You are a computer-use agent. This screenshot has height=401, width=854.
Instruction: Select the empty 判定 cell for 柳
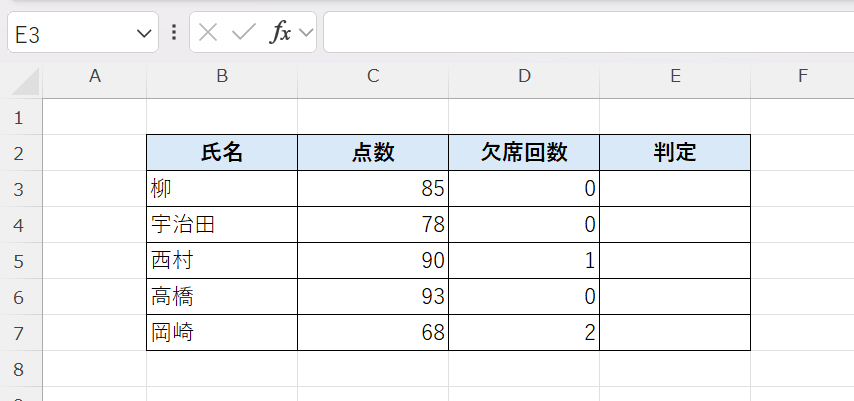[x=675, y=189]
